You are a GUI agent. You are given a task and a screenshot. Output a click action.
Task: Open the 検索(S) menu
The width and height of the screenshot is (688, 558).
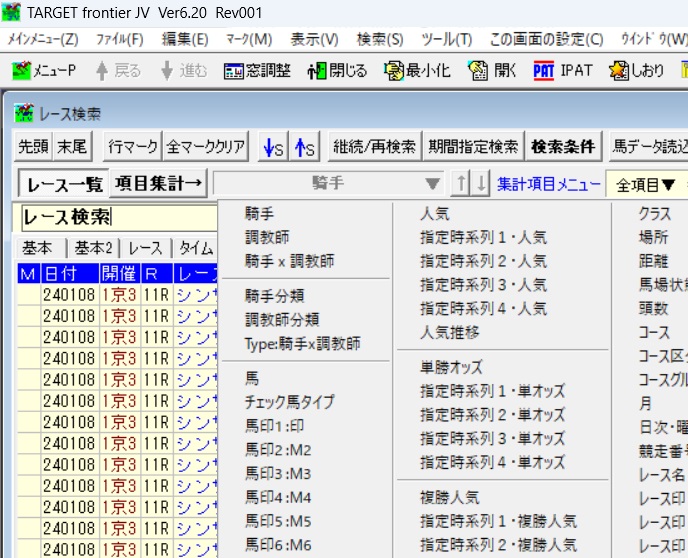tap(380, 40)
